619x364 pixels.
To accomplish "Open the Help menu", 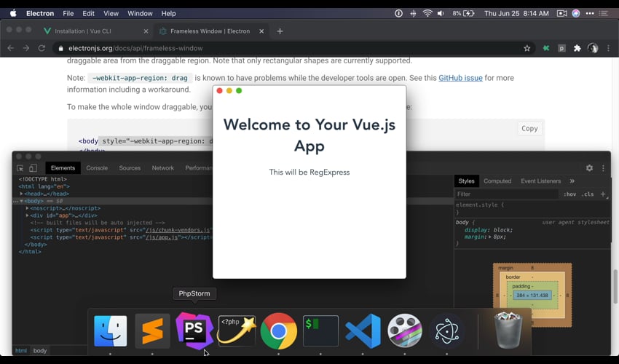I will [x=168, y=13].
